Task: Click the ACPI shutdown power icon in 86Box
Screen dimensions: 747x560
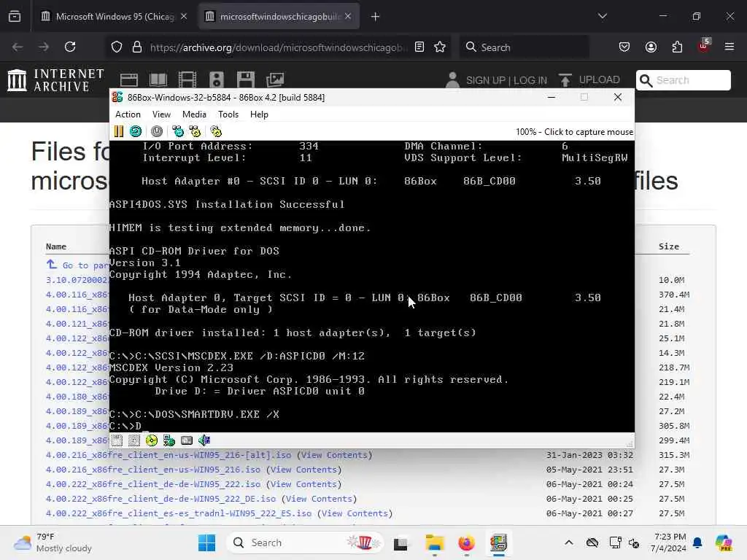Action: pyautogui.click(x=157, y=131)
